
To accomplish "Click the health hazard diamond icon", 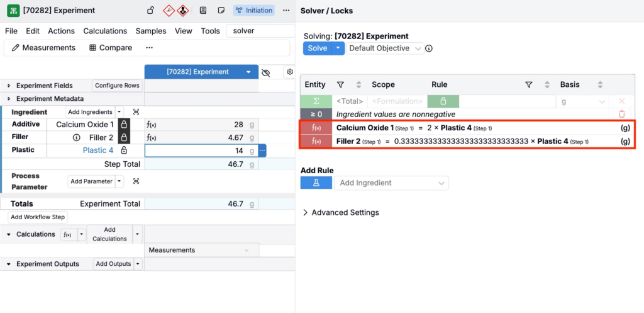I will coord(182,11).
